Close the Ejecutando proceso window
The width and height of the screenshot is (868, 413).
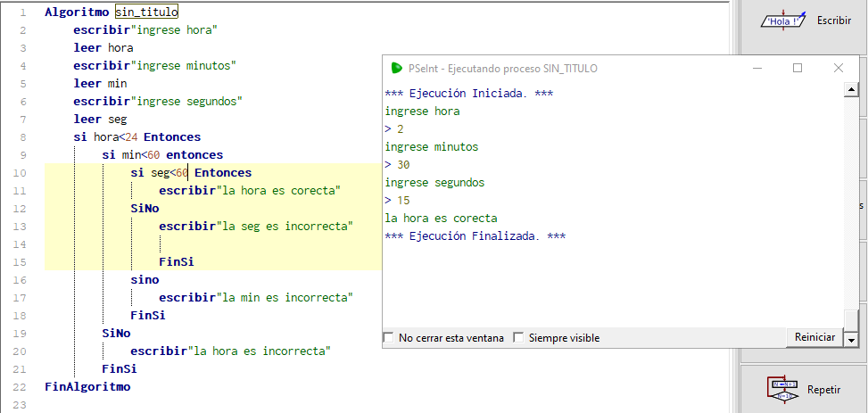(839, 68)
